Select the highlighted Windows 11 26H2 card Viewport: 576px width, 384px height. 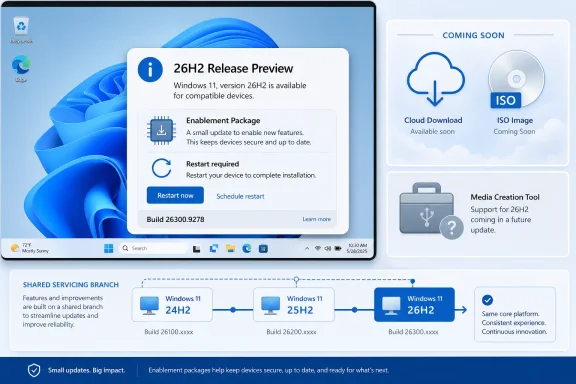(414, 305)
